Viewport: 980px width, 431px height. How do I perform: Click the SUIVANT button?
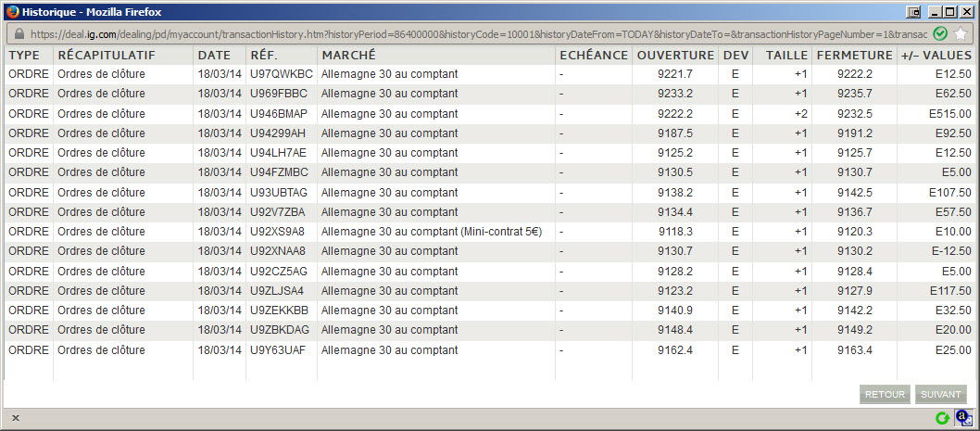(x=940, y=394)
